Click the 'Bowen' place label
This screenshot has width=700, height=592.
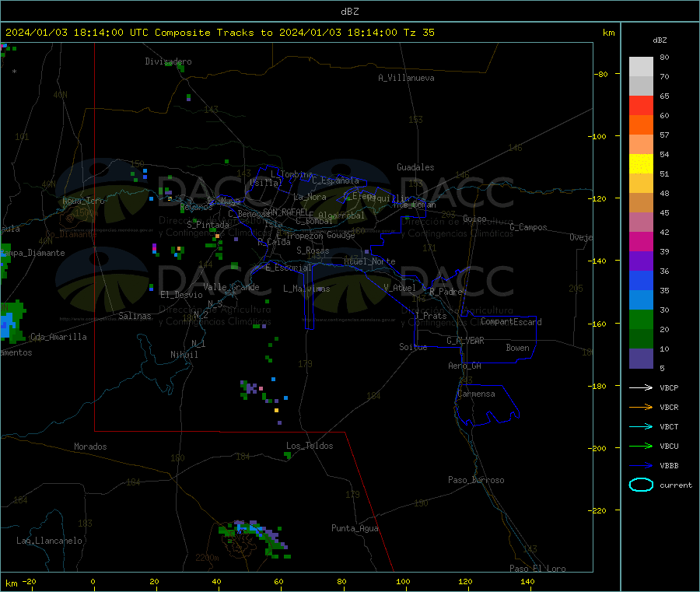(x=518, y=348)
